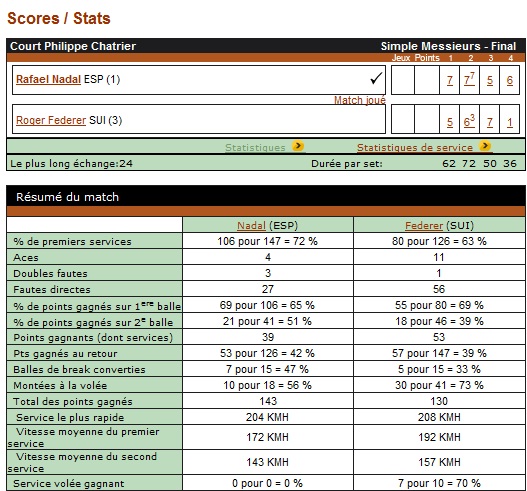Click the 204 KMH cell
The width and height of the screenshot is (527, 491).
pos(267,417)
